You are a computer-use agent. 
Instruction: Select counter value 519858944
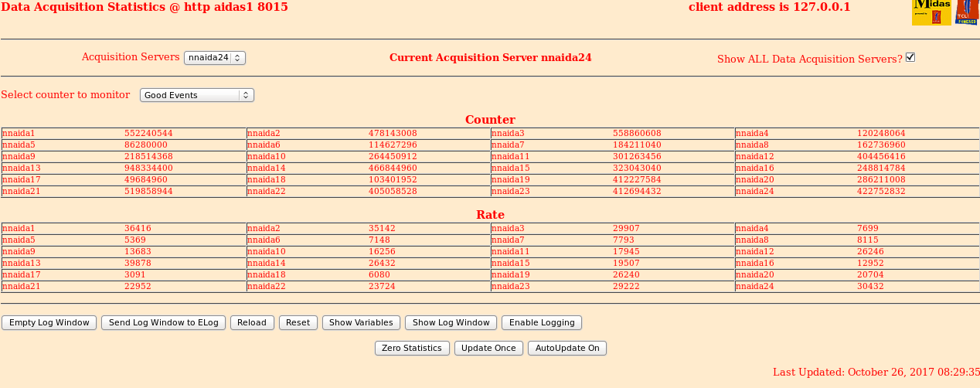pyautogui.click(x=148, y=191)
